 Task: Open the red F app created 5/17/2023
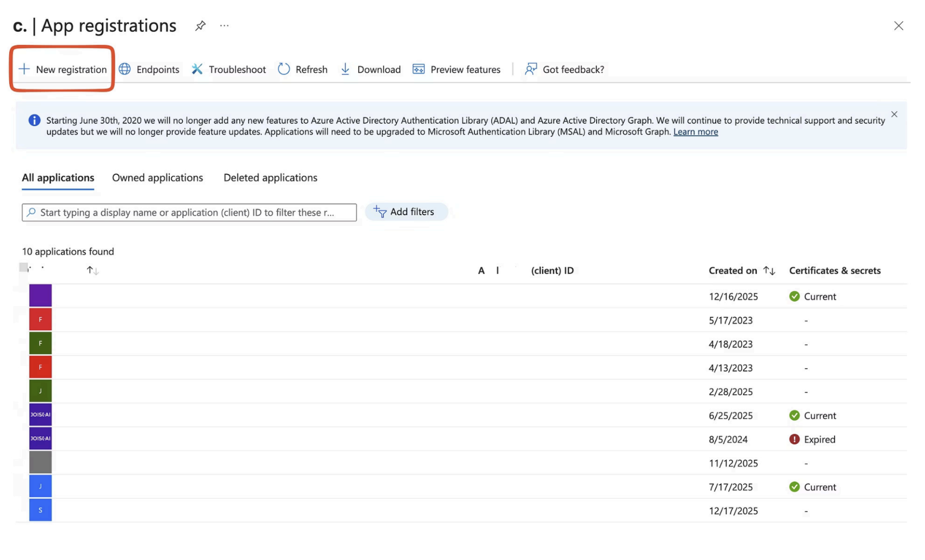(41, 319)
